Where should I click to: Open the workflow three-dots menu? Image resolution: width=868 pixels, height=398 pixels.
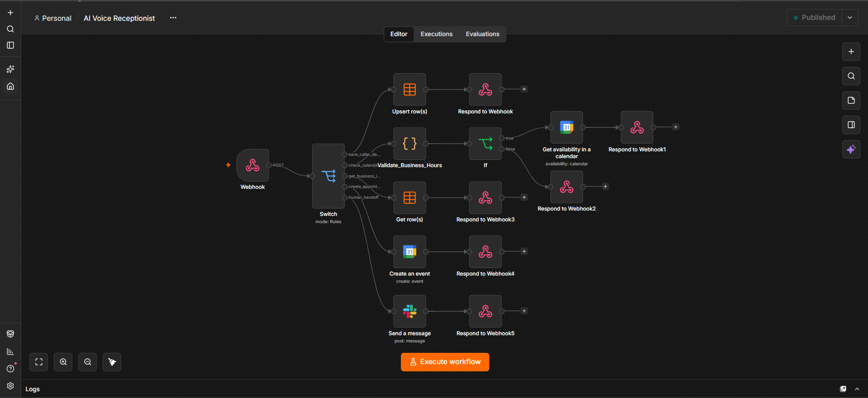(x=173, y=18)
